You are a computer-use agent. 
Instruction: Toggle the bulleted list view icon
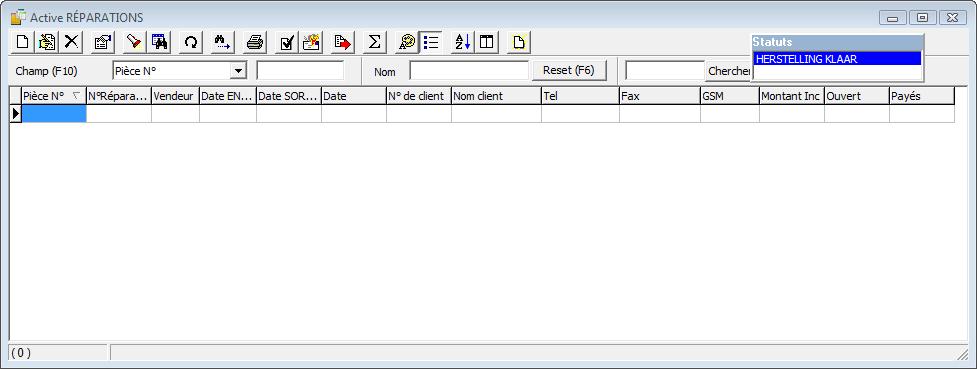pyautogui.click(x=431, y=42)
